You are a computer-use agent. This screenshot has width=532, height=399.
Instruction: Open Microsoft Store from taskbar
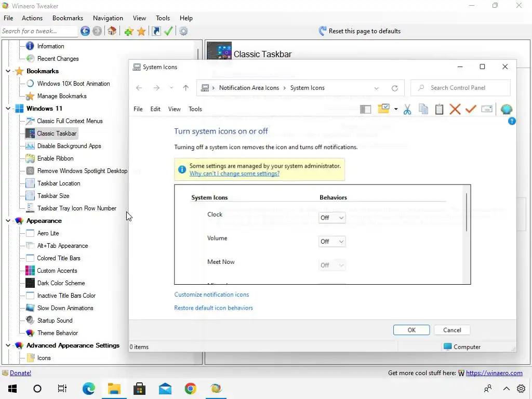(x=139, y=389)
